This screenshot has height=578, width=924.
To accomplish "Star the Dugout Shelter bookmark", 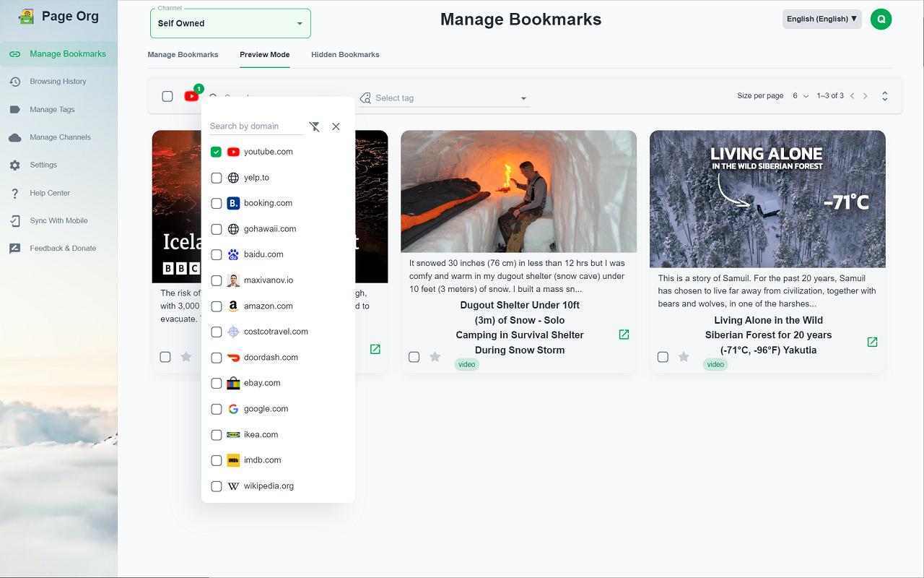I will [x=435, y=357].
